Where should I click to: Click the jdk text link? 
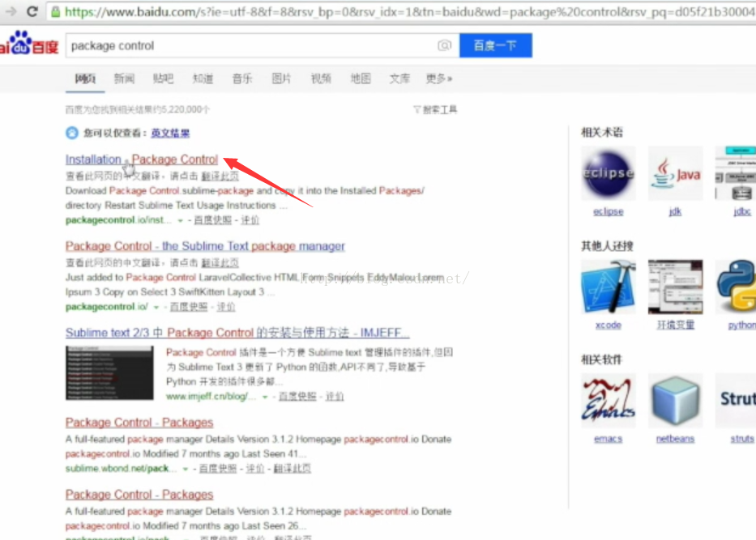tap(675, 211)
